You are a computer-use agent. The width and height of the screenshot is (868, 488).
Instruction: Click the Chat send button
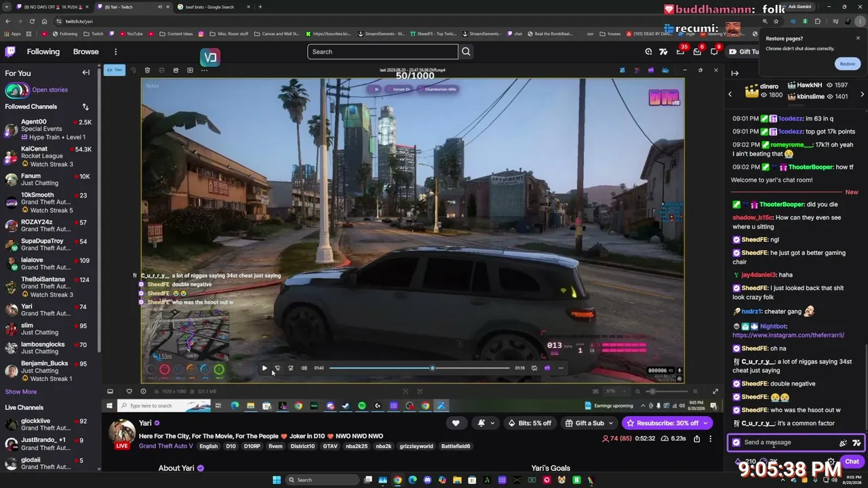pos(852,462)
